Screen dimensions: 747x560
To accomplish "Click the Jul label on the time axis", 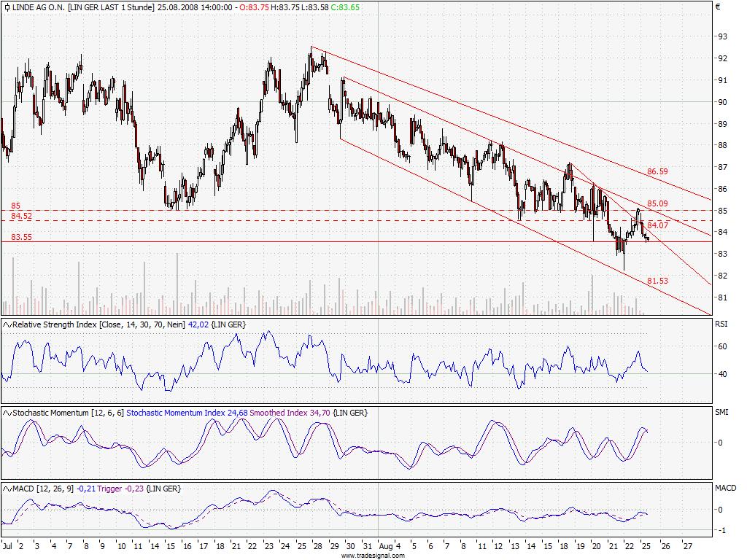I will [x=7, y=545].
